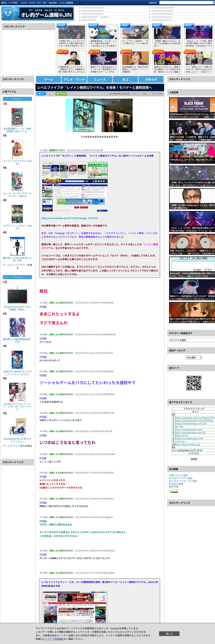
Task: Click the Edit link in access ranking
Action: [174, 450]
